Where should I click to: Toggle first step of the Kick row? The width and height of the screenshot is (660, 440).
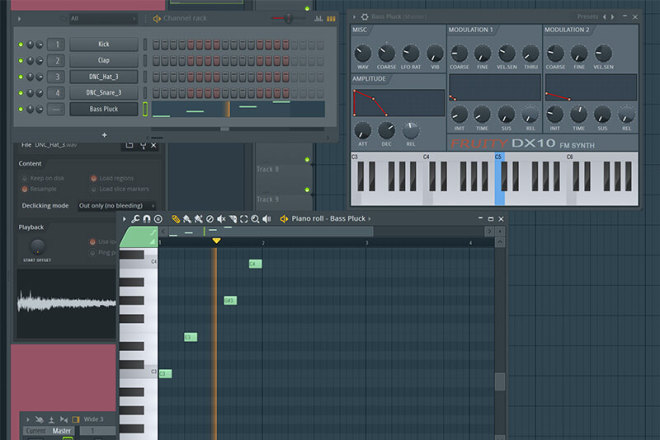(156, 45)
